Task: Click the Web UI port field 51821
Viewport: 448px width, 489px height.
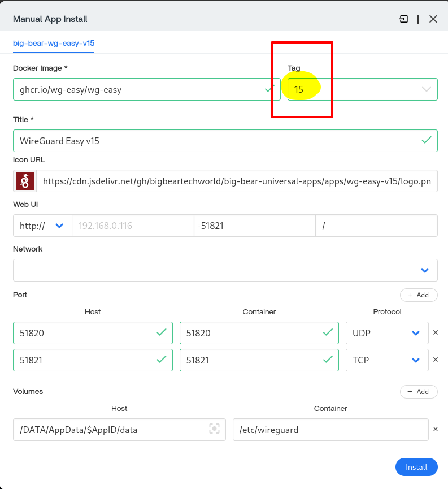Action: point(254,226)
